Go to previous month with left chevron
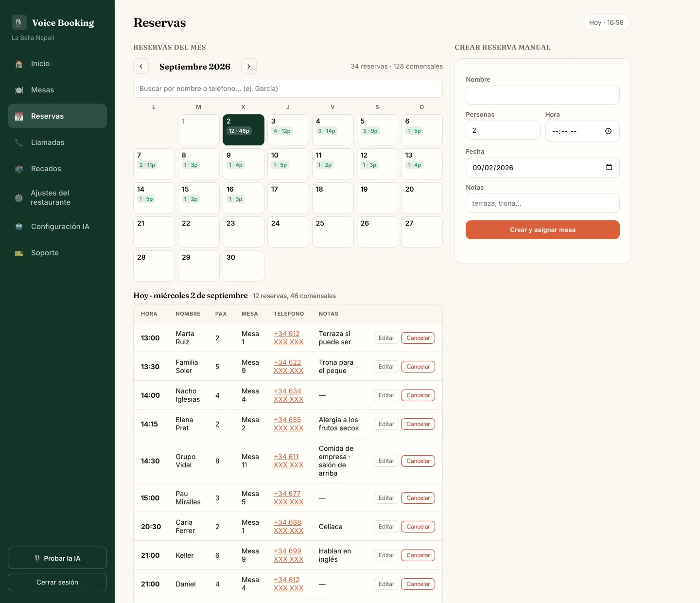The image size is (700, 603). (x=141, y=66)
